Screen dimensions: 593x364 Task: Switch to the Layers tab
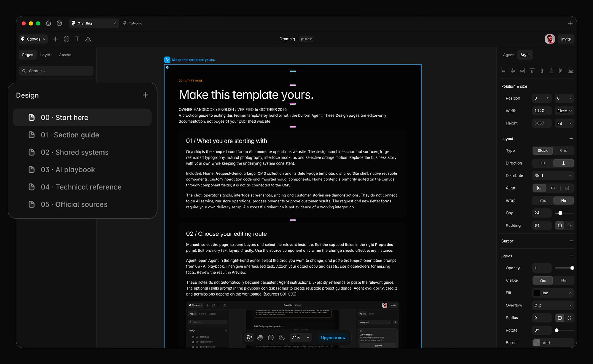pyautogui.click(x=46, y=55)
